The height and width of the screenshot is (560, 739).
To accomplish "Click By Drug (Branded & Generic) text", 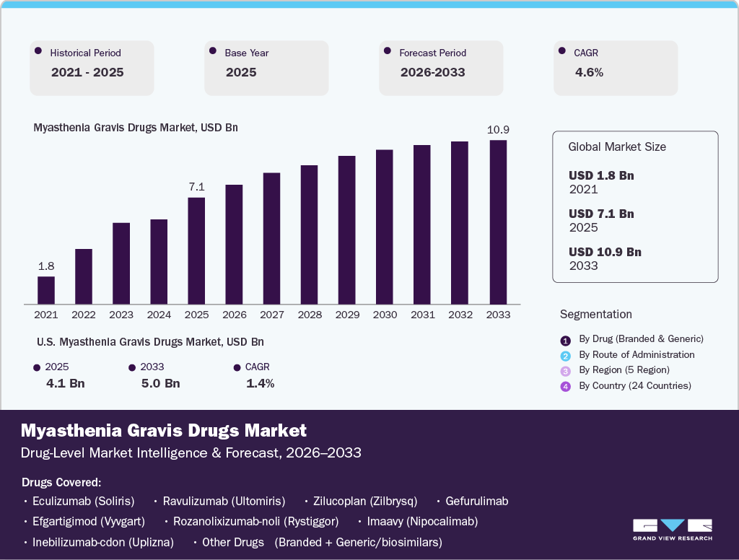I will [641, 339].
